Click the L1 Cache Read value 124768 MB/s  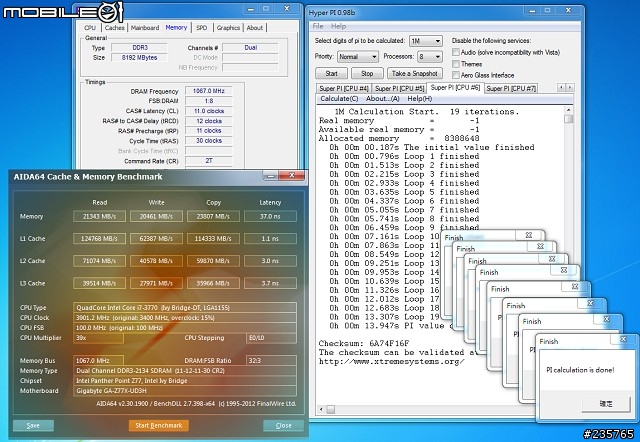(99, 238)
